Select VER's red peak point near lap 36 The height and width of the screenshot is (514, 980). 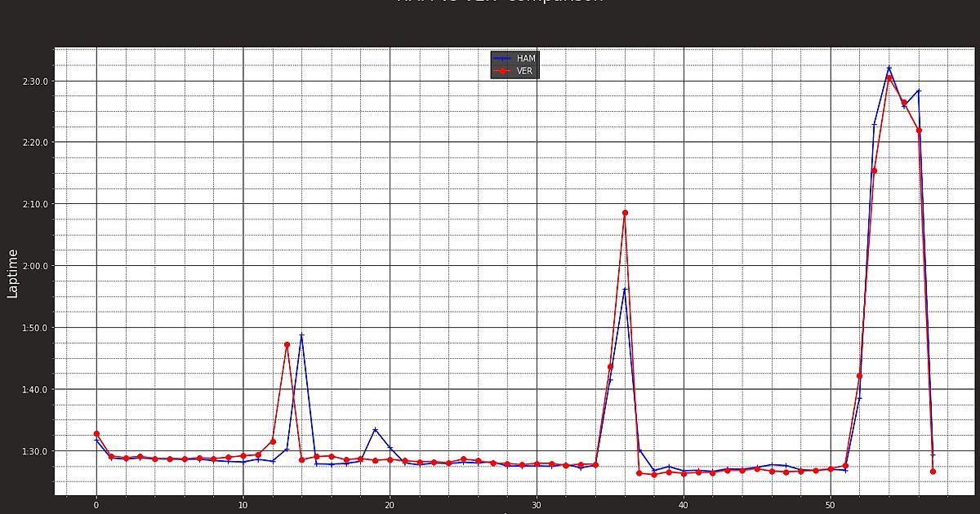point(625,213)
